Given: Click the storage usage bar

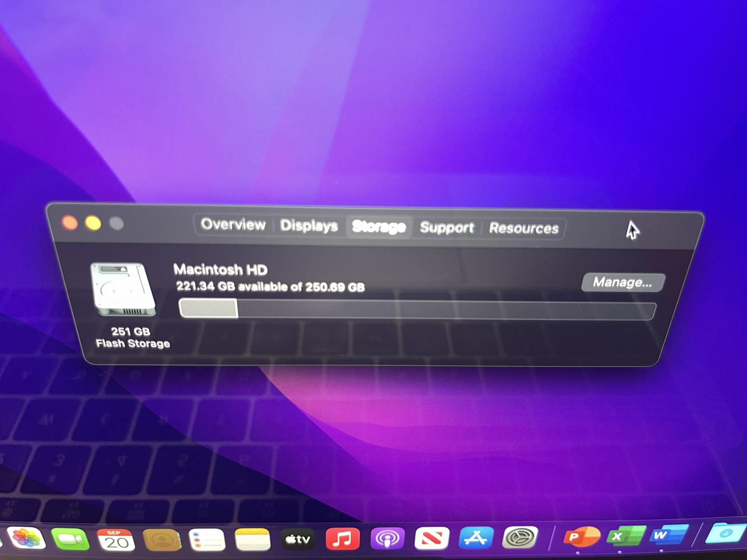Looking at the screenshot, I should pos(417,309).
